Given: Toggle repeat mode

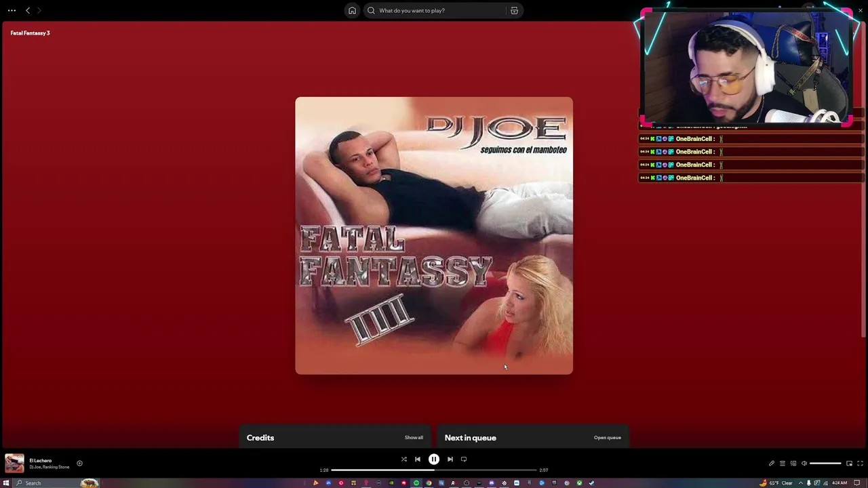Looking at the screenshot, I should [x=464, y=459].
